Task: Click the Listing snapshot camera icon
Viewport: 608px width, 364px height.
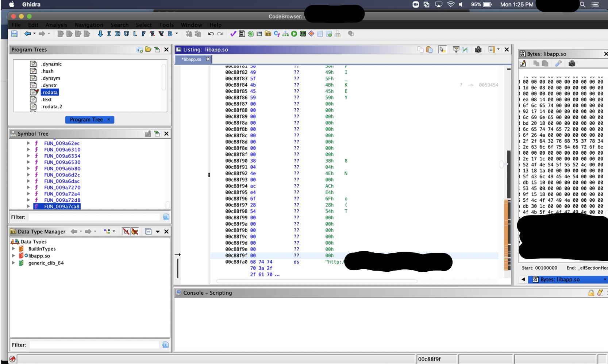Action: pyautogui.click(x=478, y=49)
